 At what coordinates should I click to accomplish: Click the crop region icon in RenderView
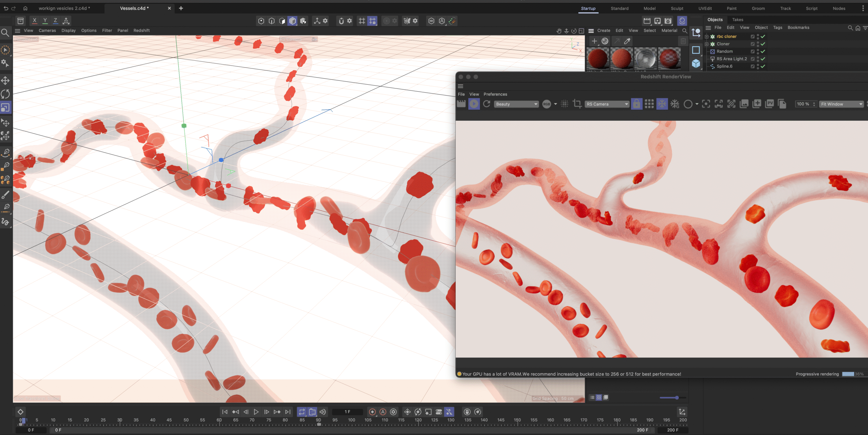577,104
